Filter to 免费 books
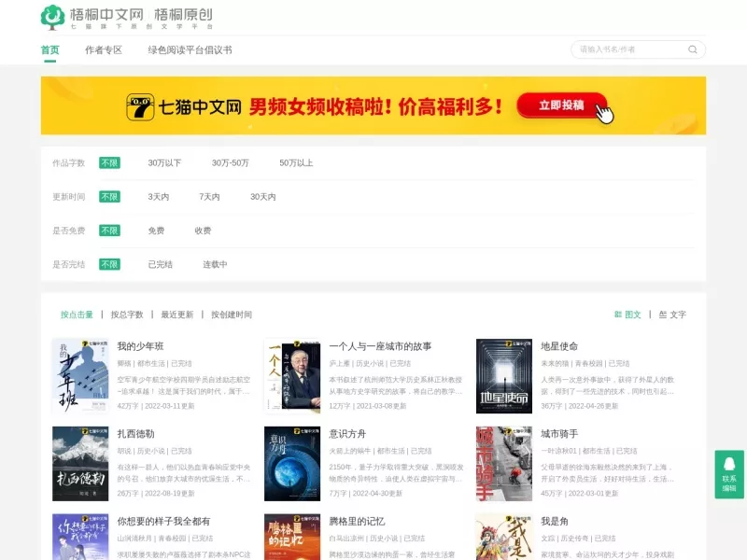The height and width of the screenshot is (560, 747). tap(156, 231)
